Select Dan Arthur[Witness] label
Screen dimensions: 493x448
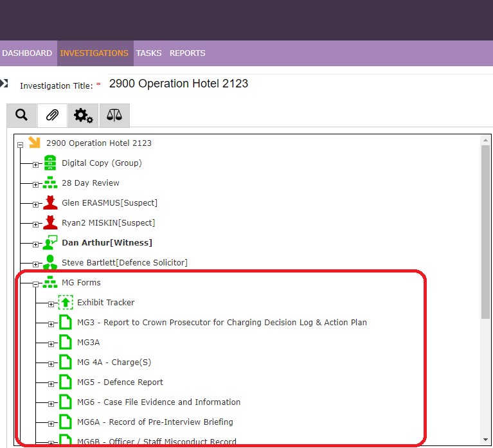(x=107, y=243)
